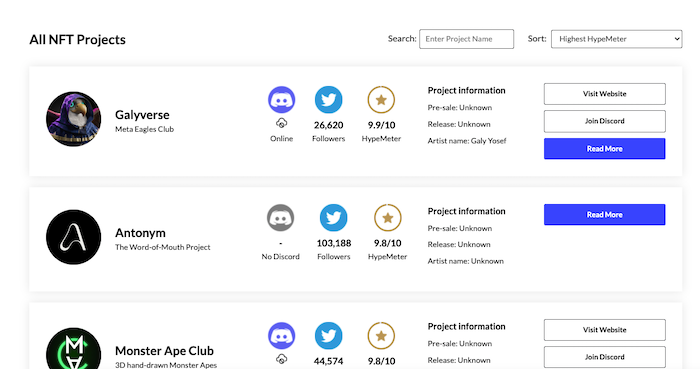Open Galyverse Discord icon
700x369 pixels.
click(281, 100)
